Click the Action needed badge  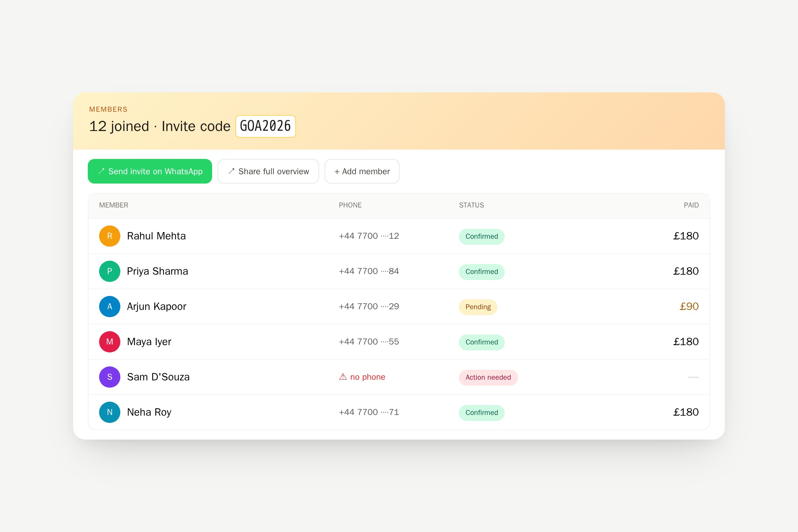(488, 378)
